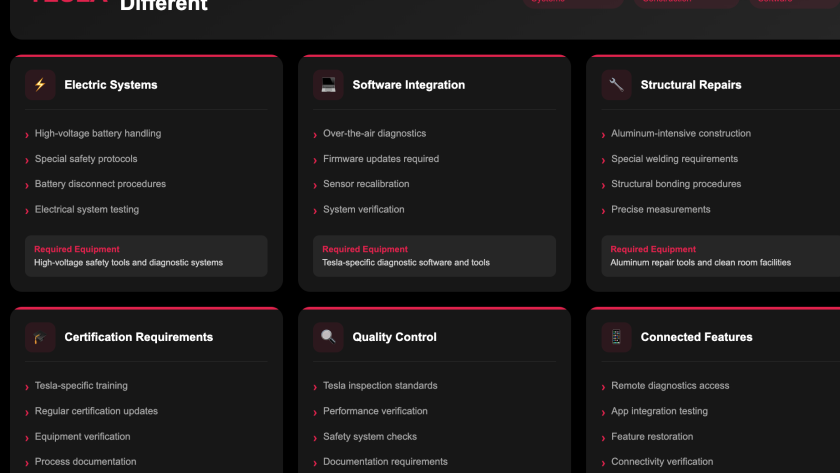Click Tesla-specific diagnostic software Required Equipment box
Screen dimensions: 840x473
click(434, 256)
